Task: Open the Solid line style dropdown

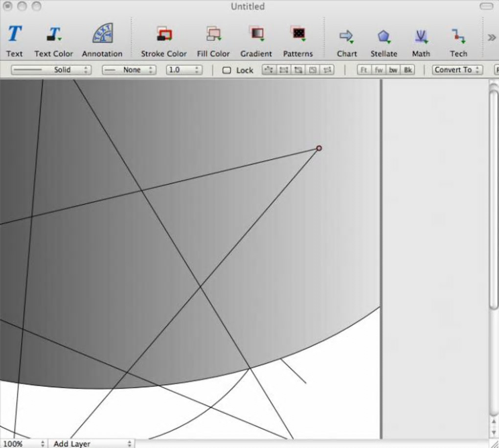Action: 51,70
